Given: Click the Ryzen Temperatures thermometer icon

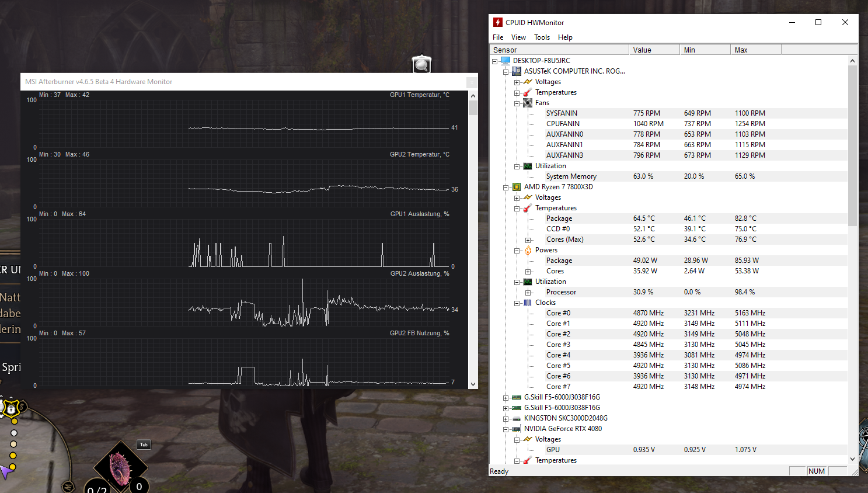Looking at the screenshot, I should [x=528, y=208].
